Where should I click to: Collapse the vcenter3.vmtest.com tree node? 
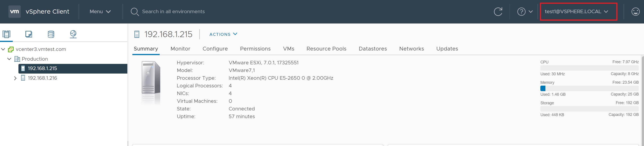(x=3, y=49)
